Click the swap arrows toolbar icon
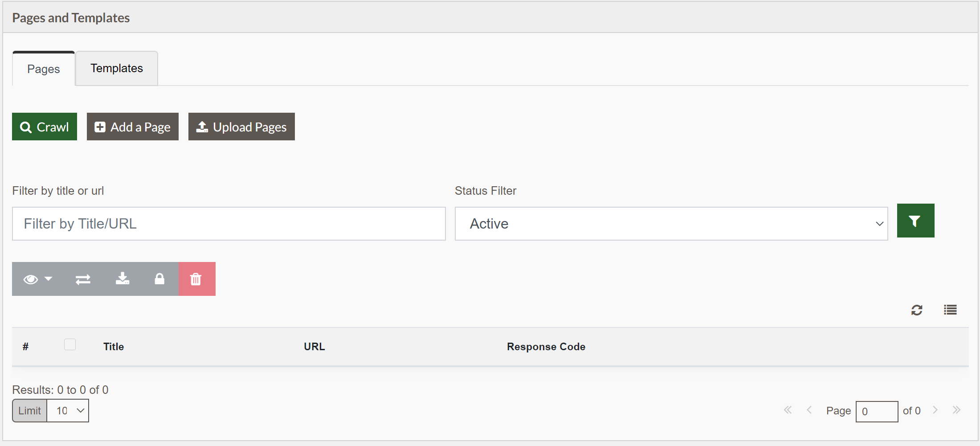This screenshot has height=446, width=980. pos(83,279)
